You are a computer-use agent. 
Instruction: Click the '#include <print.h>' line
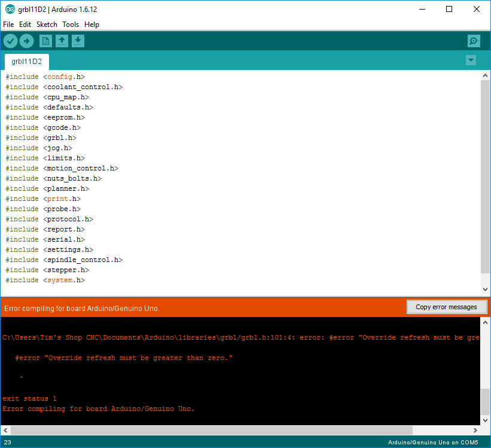43,199
